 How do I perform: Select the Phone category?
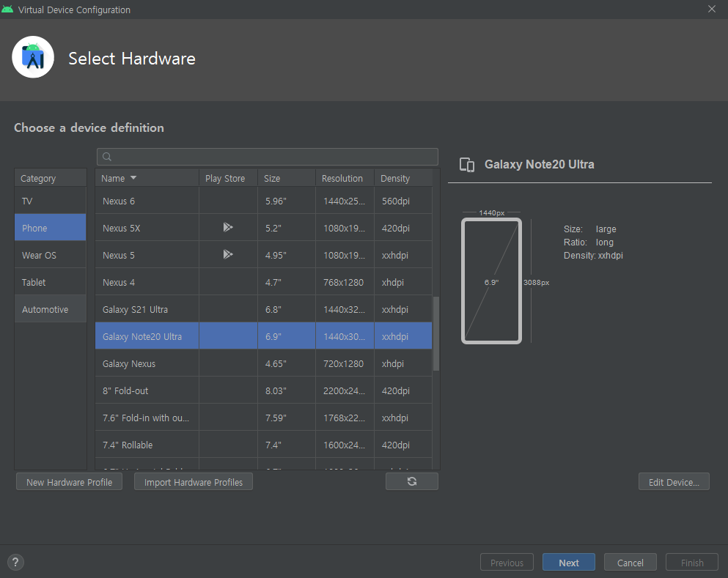coord(50,228)
